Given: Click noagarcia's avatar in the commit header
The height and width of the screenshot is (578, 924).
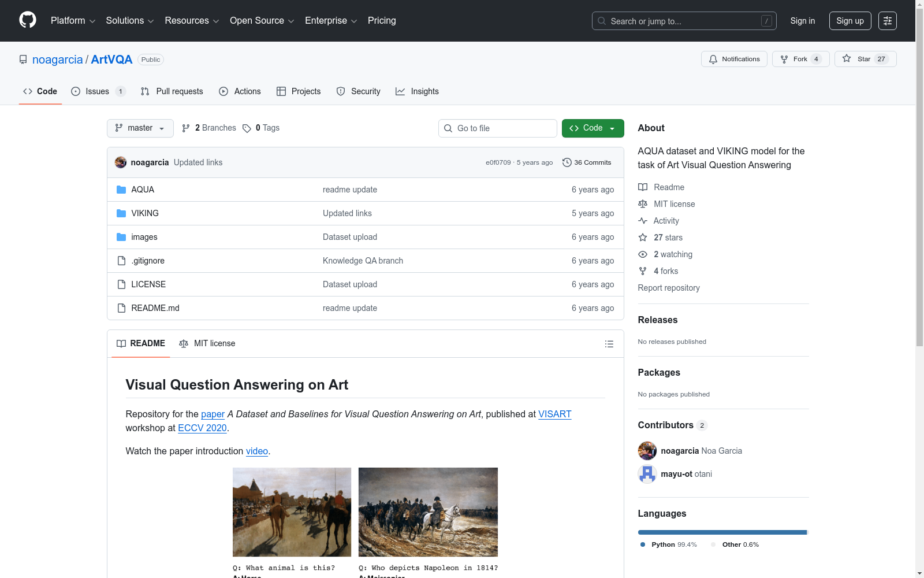Looking at the screenshot, I should tap(121, 162).
